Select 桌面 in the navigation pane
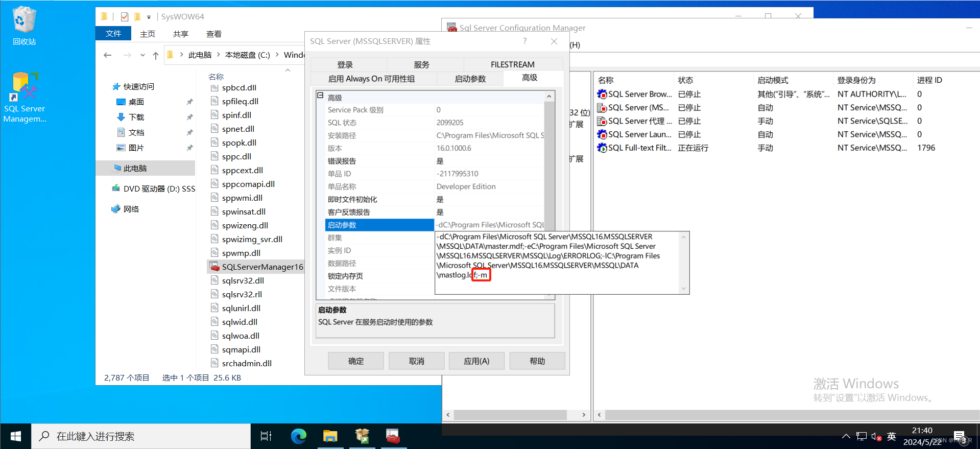980x449 pixels. 136,102
